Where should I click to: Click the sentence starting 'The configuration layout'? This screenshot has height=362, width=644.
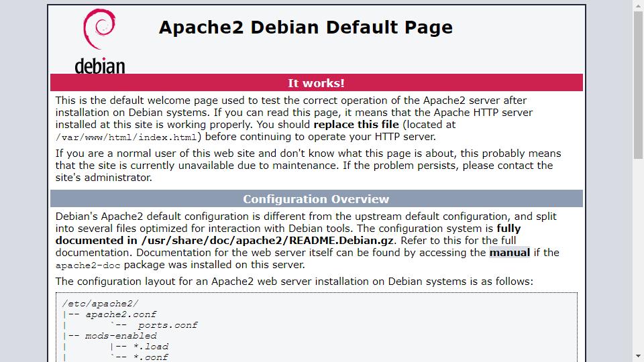coord(294,282)
